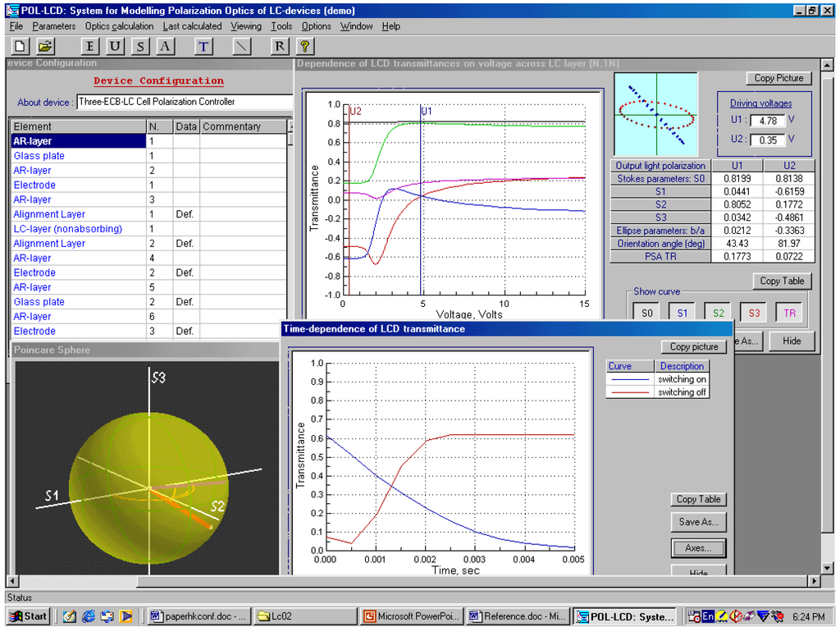Click the yellow question mark help icon
This screenshot has width=840, height=632.
(x=304, y=46)
